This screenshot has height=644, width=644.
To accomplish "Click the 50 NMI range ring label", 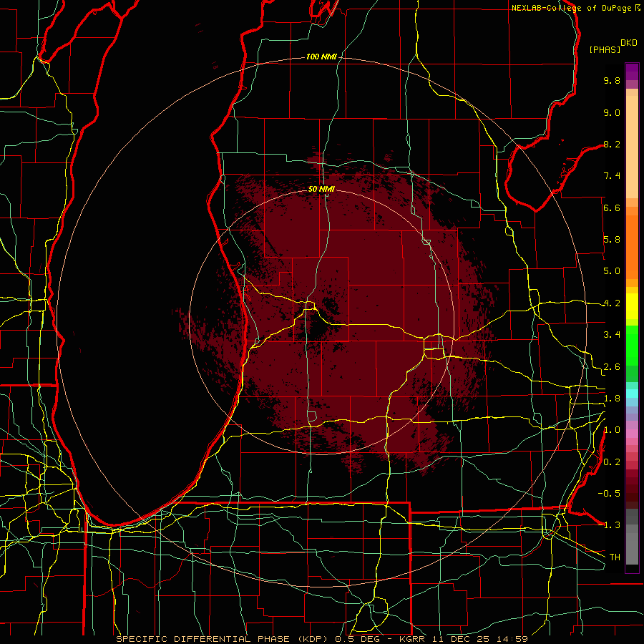I will (x=321, y=189).
